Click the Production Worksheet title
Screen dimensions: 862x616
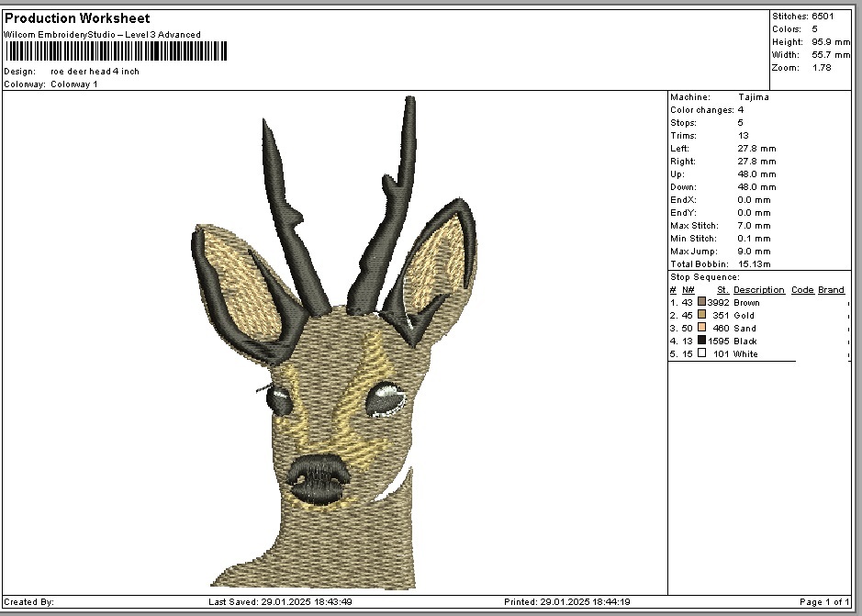point(77,18)
